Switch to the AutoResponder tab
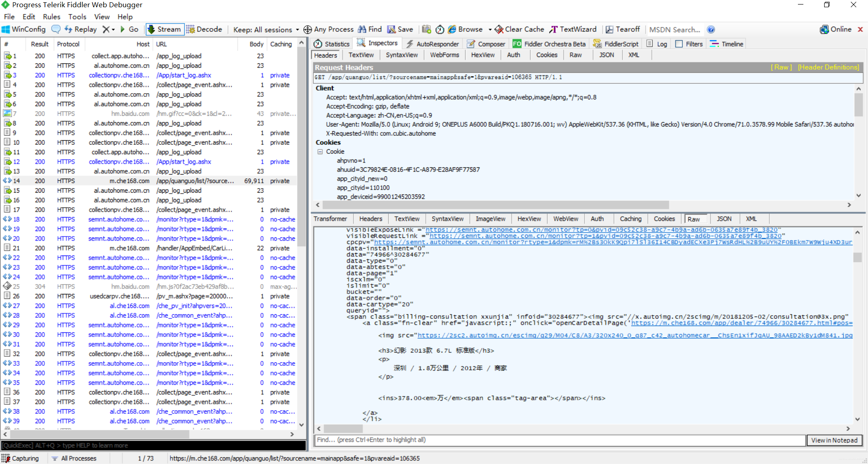The height and width of the screenshot is (464, 868). (432, 44)
